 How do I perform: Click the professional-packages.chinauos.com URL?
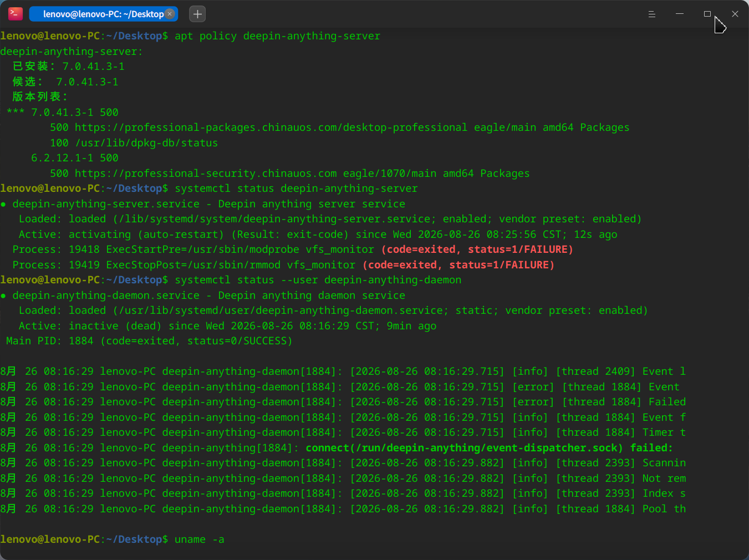point(271,128)
